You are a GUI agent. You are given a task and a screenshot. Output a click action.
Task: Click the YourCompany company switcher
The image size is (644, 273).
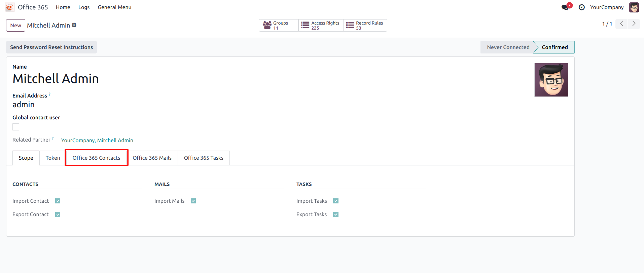(607, 7)
